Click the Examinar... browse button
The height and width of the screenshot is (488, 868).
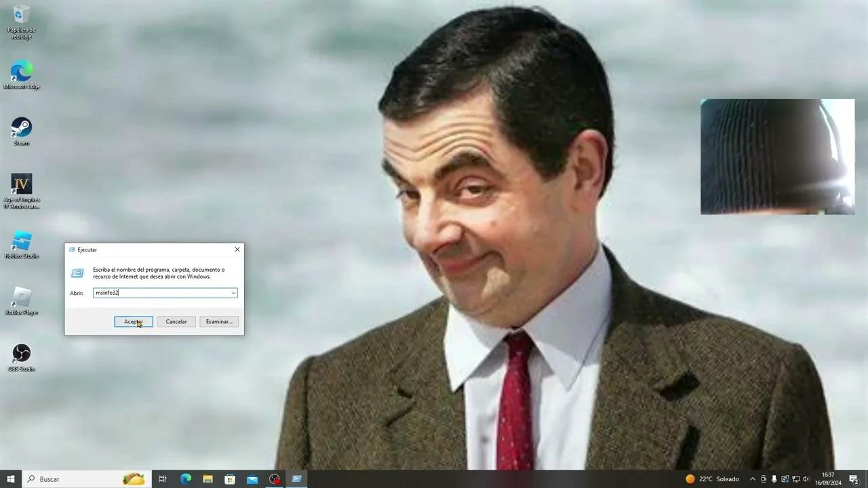click(218, 321)
